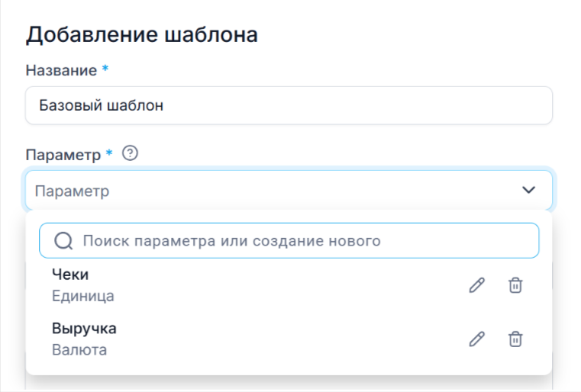Choose the Выручка option from the list
The width and height of the screenshot is (581, 392).
pos(84,329)
